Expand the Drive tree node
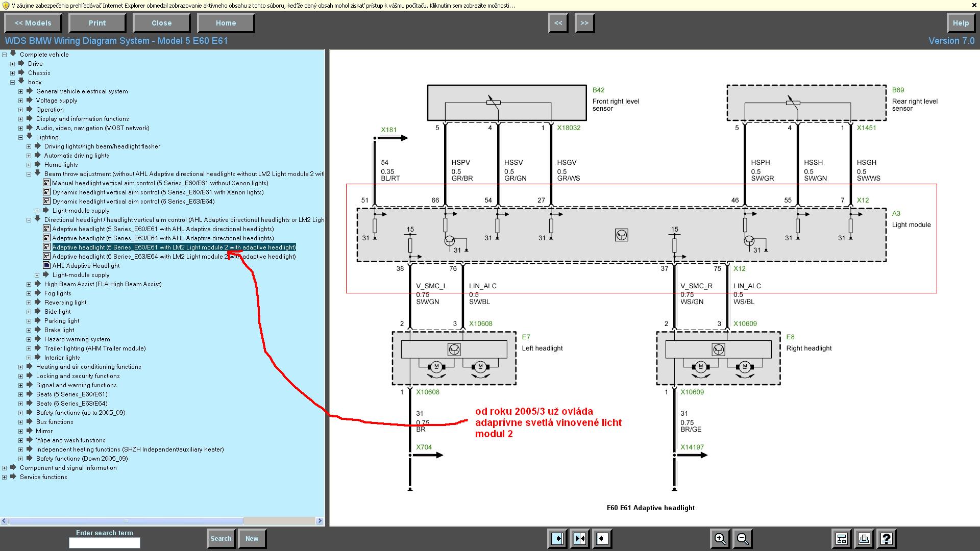Screen dimensions: 980x551 [x=12, y=64]
